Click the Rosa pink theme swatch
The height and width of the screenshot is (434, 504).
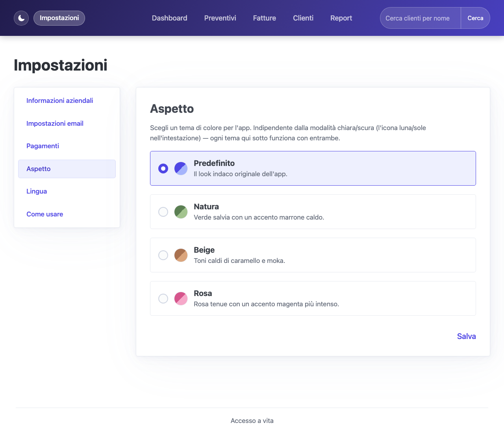pos(181,298)
